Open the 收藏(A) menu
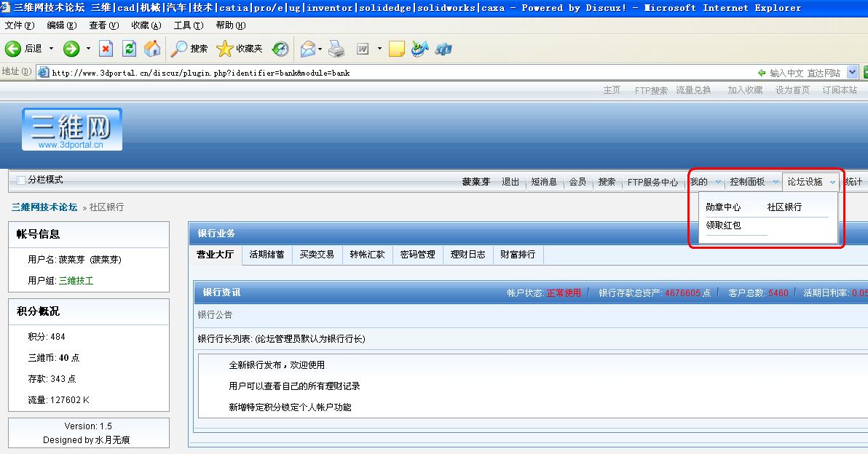 [x=146, y=25]
